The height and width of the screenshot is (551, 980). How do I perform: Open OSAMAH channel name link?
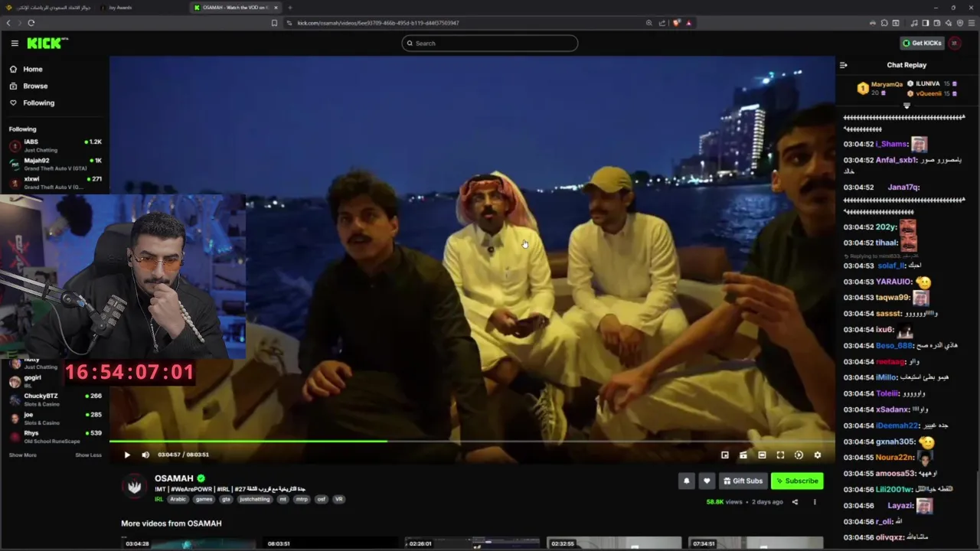click(174, 478)
